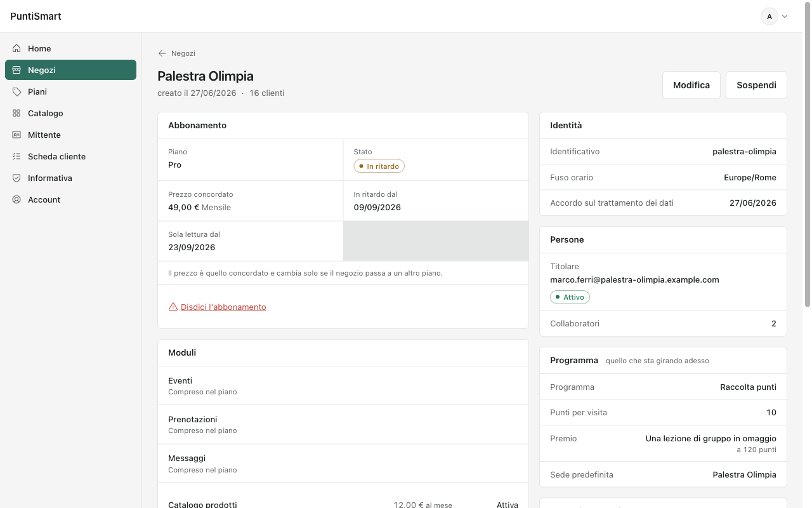Viewport: 812px width, 508px height.
Task: Click the PuntiSmart logo text
Action: (36, 17)
